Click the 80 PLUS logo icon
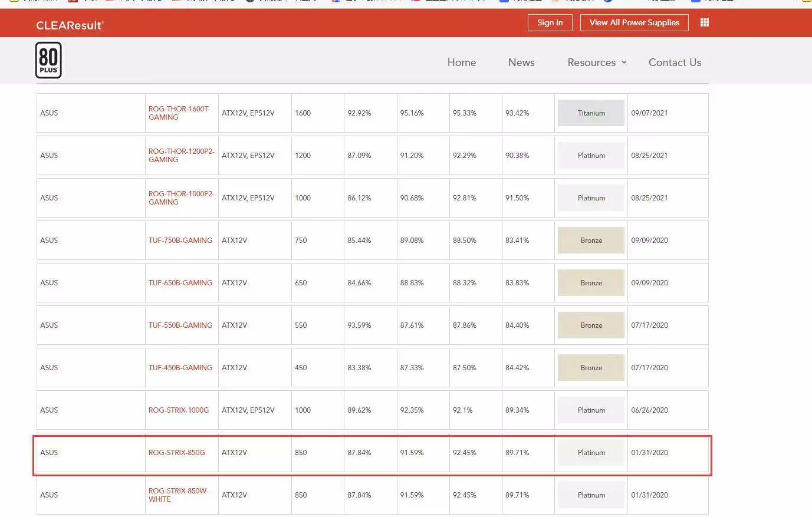This screenshot has width=812, height=517. click(48, 60)
